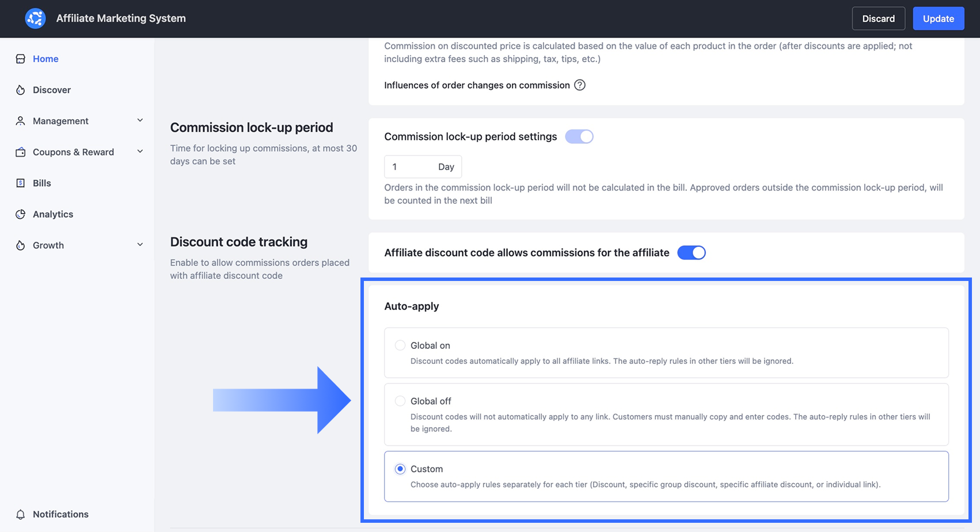
Task: Toggle Commission lock-up period settings switch
Action: point(579,136)
